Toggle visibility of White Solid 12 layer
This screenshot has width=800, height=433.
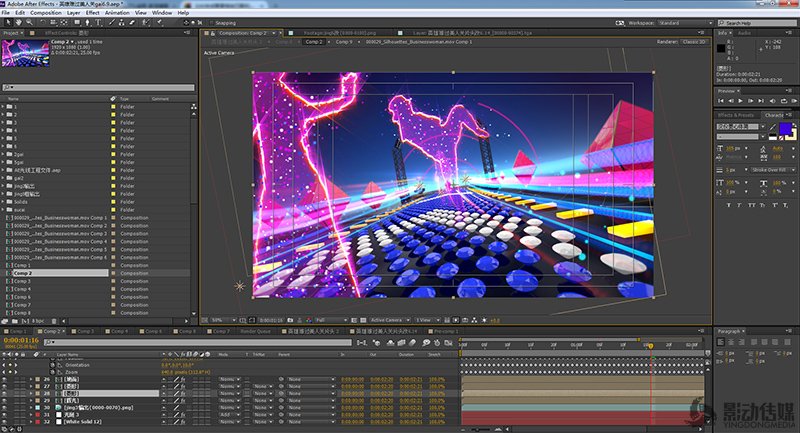[x=5, y=421]
